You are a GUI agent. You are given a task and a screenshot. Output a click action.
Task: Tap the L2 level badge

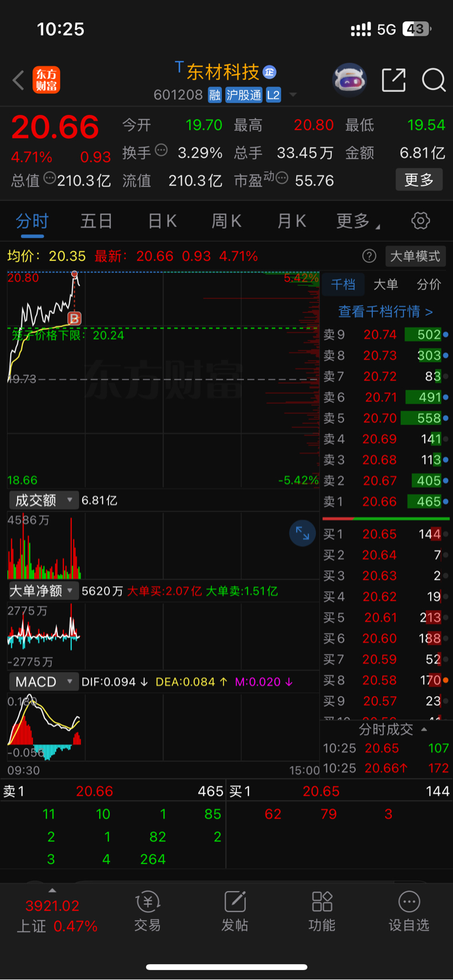(273, 95)
